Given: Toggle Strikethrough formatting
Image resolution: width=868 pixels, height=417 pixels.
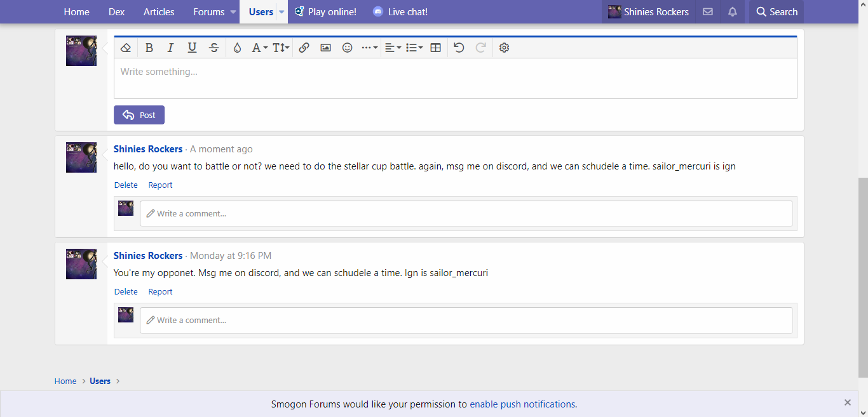Looking at the screenshot, I should tap(214, 48).
